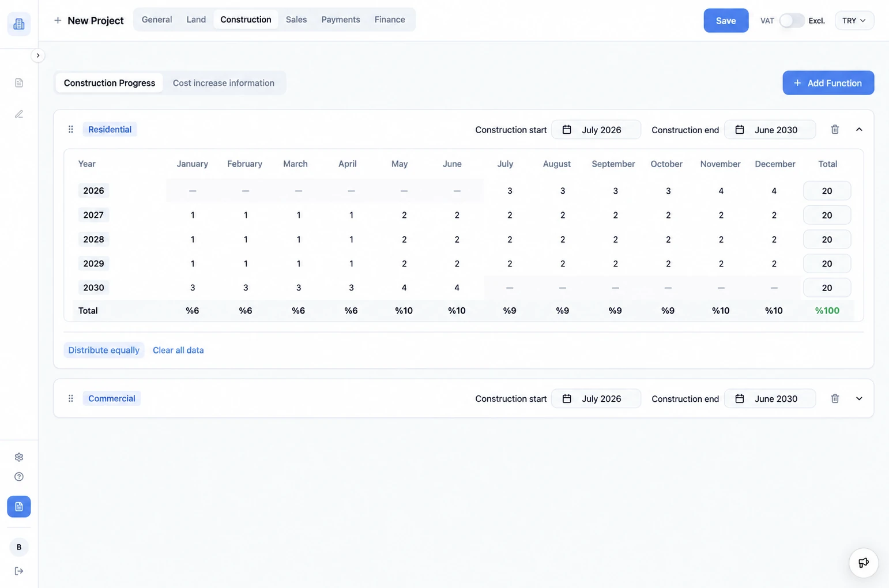Click the Commercial label tag

[112, 398]
